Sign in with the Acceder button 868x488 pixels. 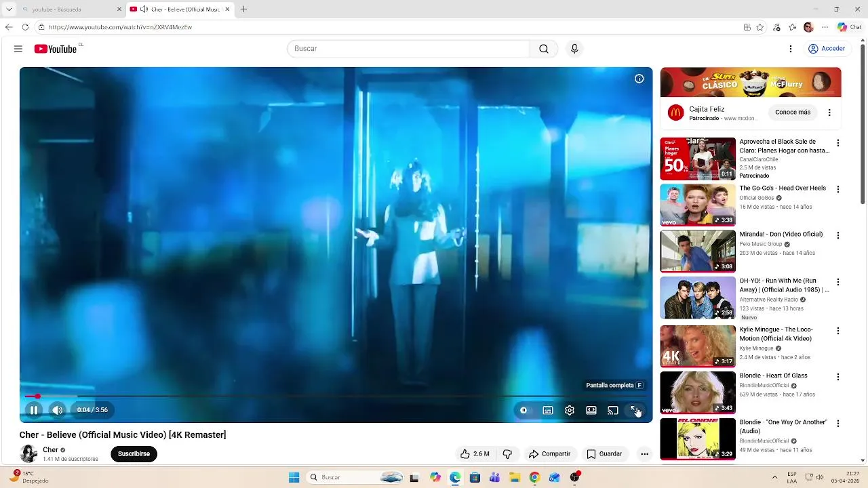click(827, 49)
